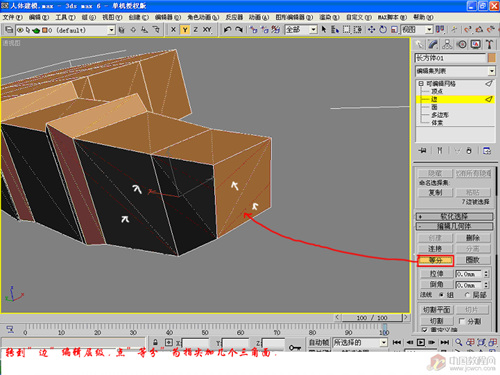Open the 视图 (Views) menu
500x375 pixels.
(112, 17)
